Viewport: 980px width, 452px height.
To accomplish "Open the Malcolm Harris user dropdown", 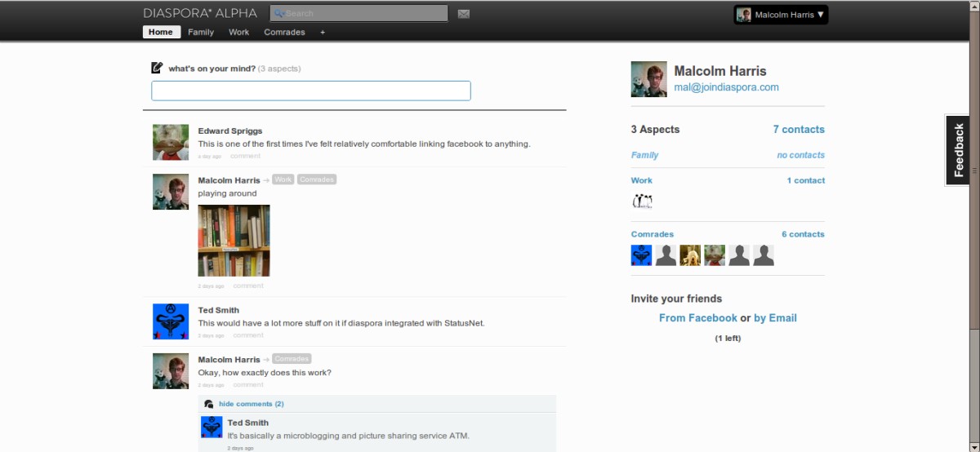I will click(x=781, y=15).
